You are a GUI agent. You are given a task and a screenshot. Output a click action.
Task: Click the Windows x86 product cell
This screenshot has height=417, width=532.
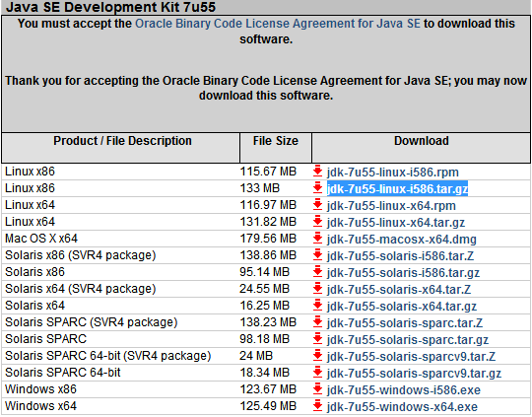point(40,389)
